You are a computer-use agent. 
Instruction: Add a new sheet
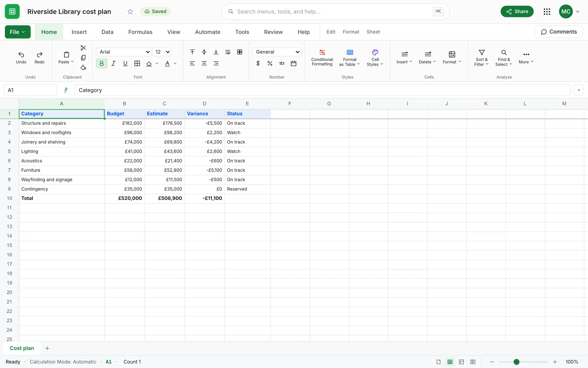pos(47,348)
